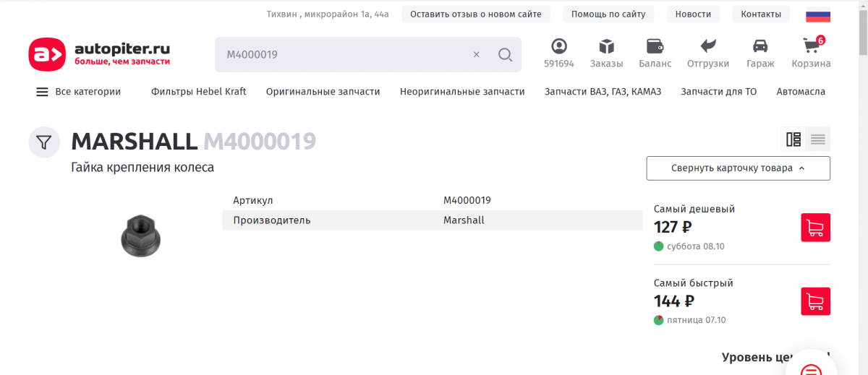Click Оставить отзыв о новом сайте button
The height and width of the screenshot is (375, 868).
pos(476,14)
